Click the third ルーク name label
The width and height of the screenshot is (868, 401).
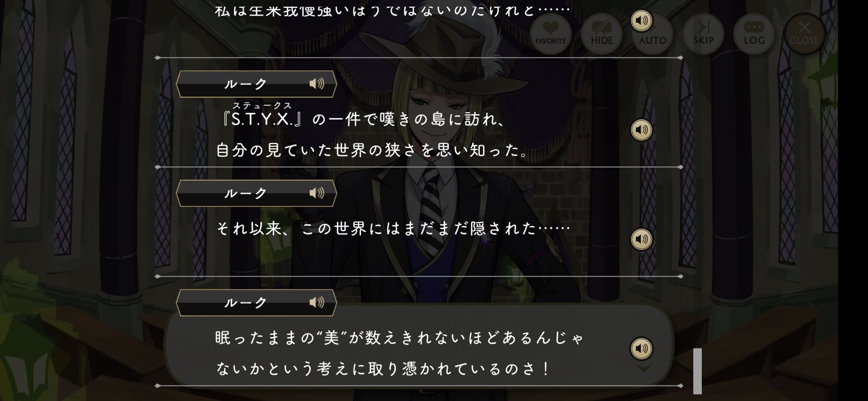(245, 303)
